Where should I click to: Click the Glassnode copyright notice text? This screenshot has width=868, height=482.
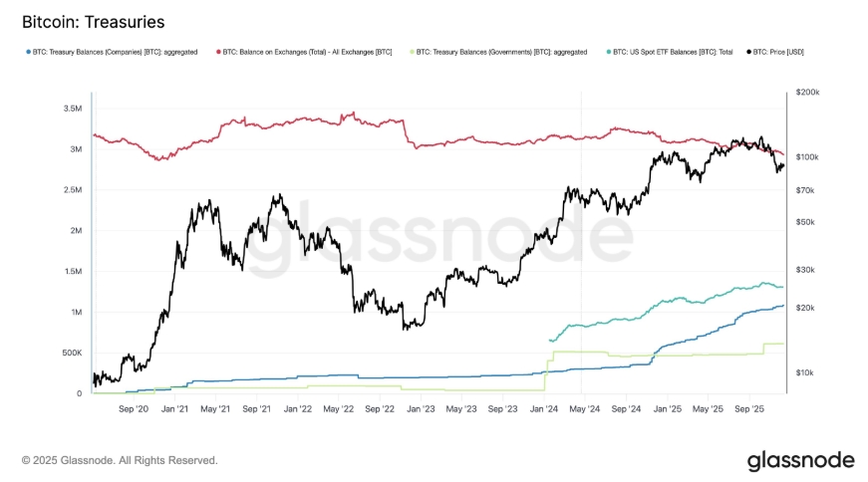[120, 460]
